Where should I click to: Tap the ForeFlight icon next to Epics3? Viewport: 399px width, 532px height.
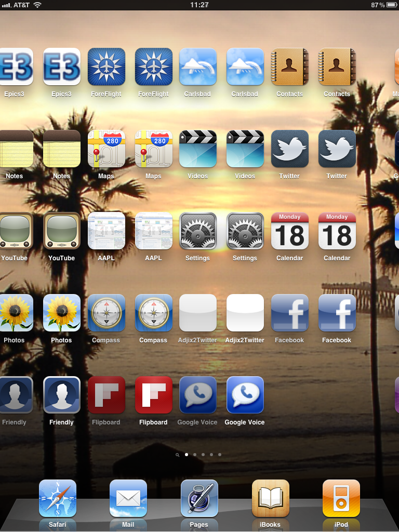(107, 66)
